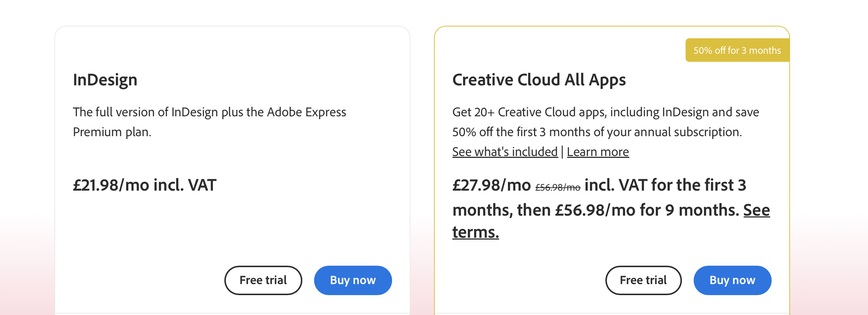This screenshot has height=315, width=868.
Task: Start the Creative Cloud All Apps free trial
Action: (x=643, y=280)
